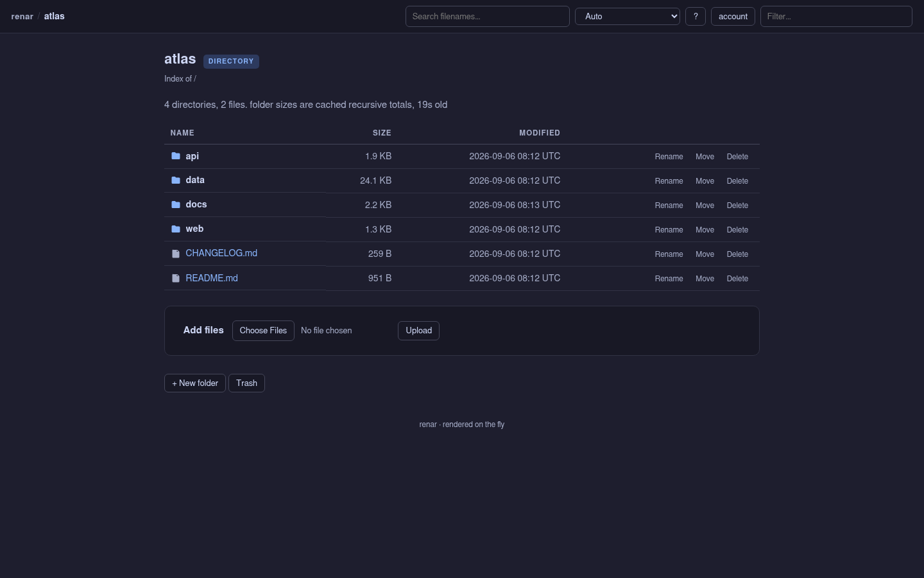
Task: Delete the docs folder
Action: 737,206
